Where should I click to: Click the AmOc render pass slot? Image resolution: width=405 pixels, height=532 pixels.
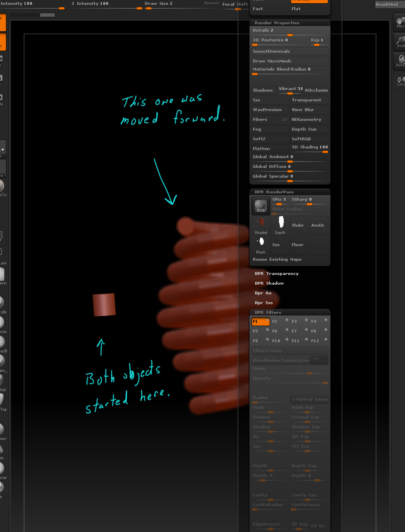click(319, 225)
